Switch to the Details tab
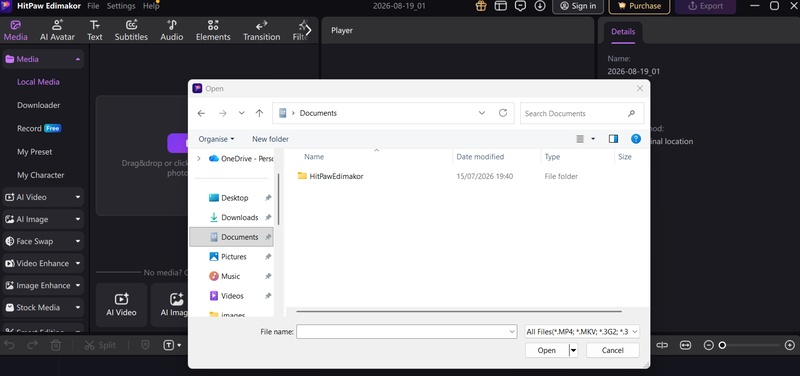The width and height of the screenshot is (800, 376). [x=623, y=32]
